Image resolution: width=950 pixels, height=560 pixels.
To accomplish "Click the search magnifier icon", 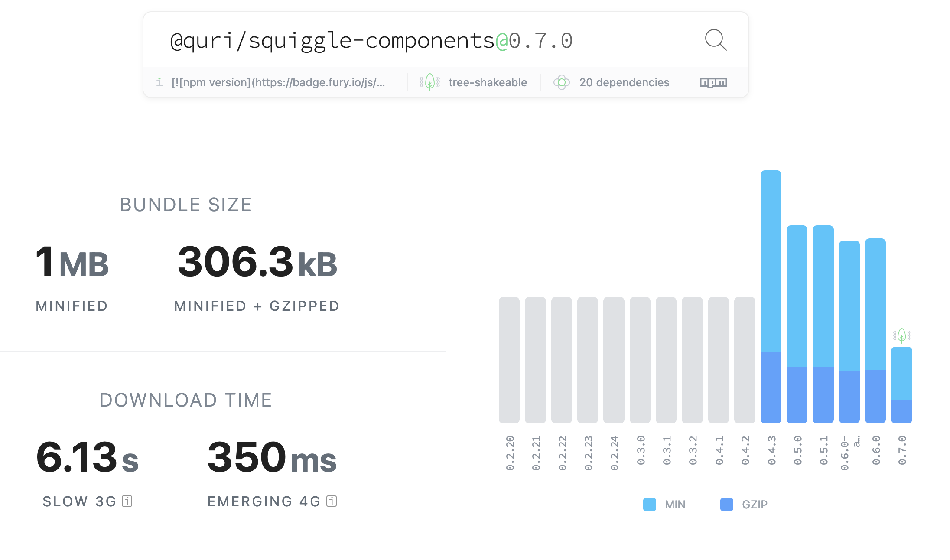I will point(715,40).
